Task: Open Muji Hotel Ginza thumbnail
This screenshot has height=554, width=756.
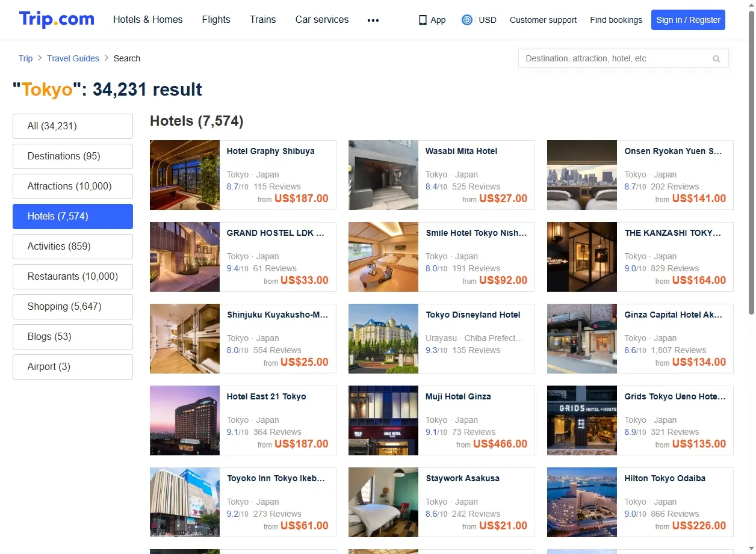Action: 383,420
